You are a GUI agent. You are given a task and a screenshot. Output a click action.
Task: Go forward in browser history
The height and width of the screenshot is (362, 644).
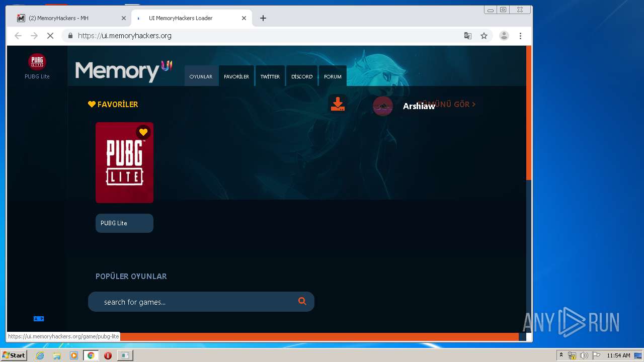click(x=34, y=36)
